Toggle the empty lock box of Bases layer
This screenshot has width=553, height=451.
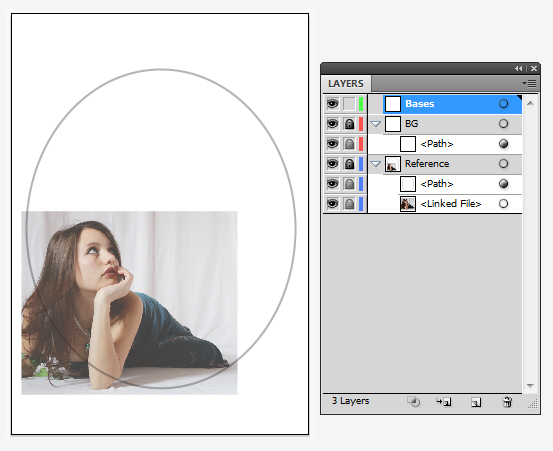pos(349,104)
